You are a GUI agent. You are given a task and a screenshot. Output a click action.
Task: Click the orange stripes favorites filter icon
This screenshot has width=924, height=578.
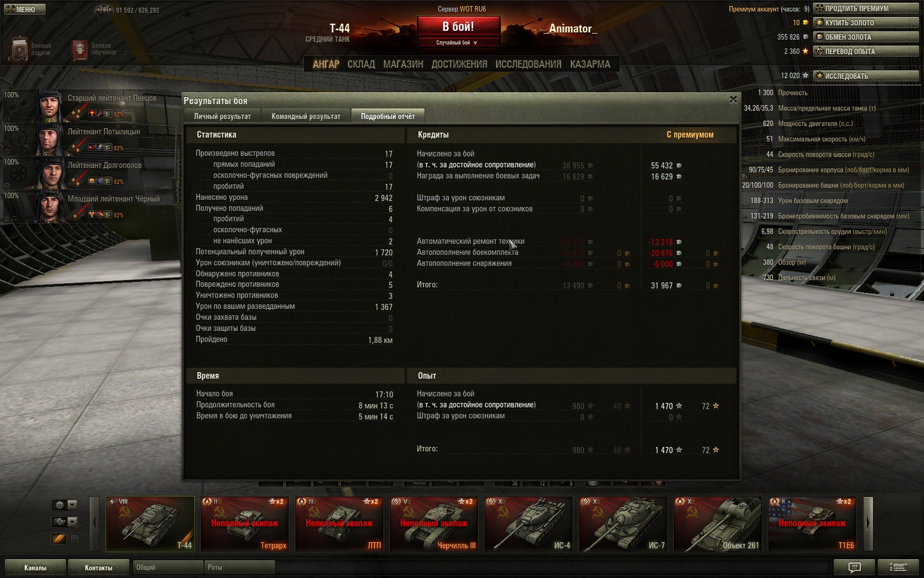[59, 539]
